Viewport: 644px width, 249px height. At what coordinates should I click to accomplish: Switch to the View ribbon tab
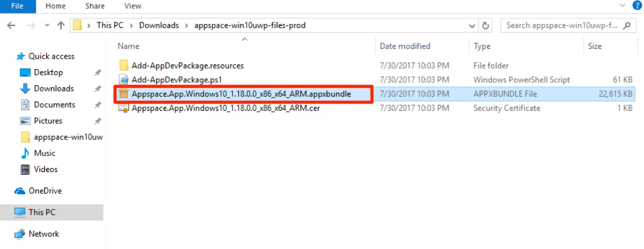[133, 6]
